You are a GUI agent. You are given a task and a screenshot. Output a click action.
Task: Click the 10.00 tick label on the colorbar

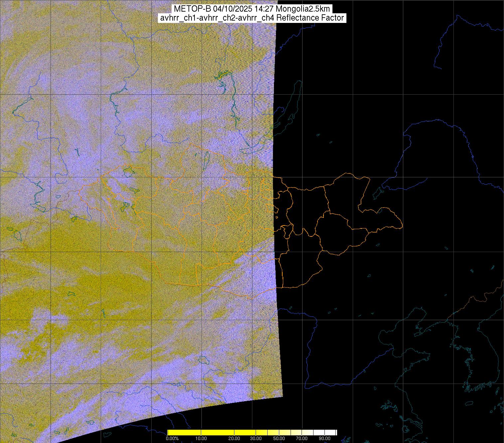[x=201, y=439]
